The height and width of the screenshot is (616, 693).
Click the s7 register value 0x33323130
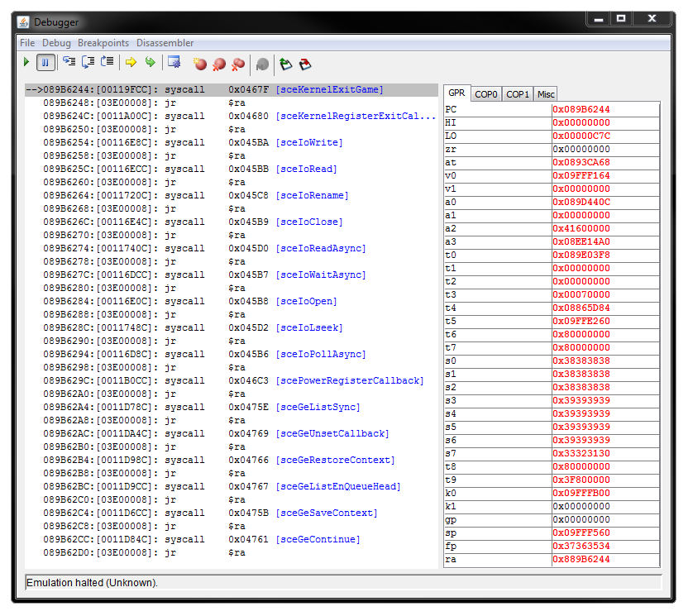click(605, 454)
